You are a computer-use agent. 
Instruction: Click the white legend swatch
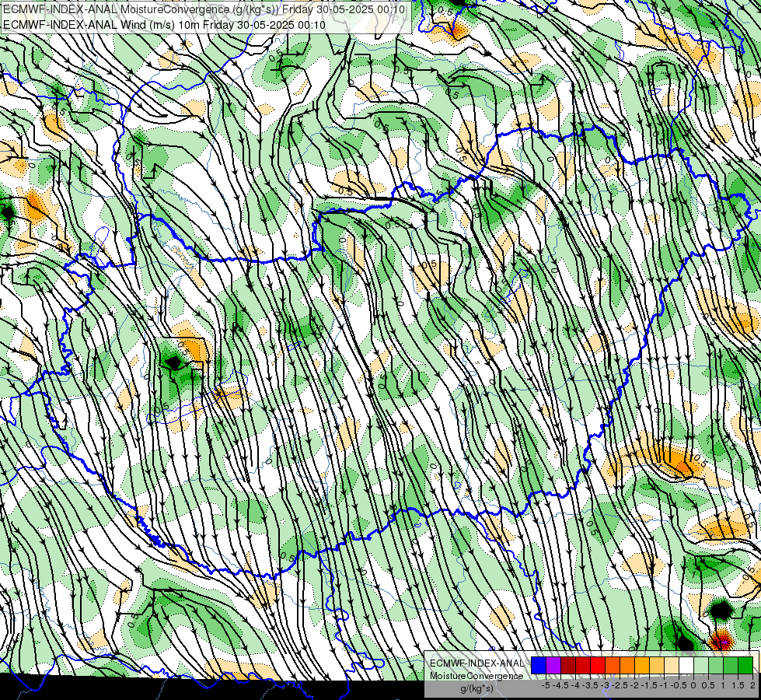[686, 665]
